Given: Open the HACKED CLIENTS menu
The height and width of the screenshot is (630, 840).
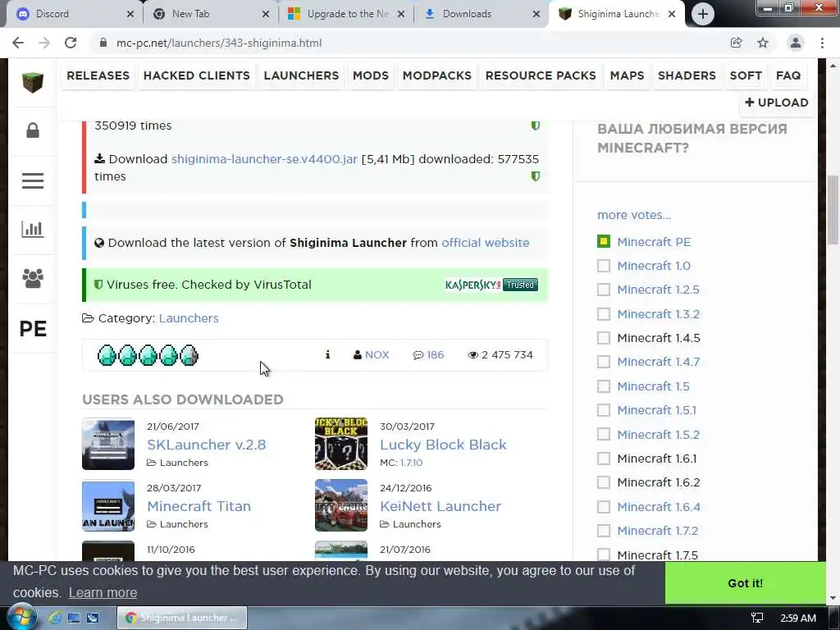Looking at the screenshot, I should pyautogui.click(x=197, y=75).
